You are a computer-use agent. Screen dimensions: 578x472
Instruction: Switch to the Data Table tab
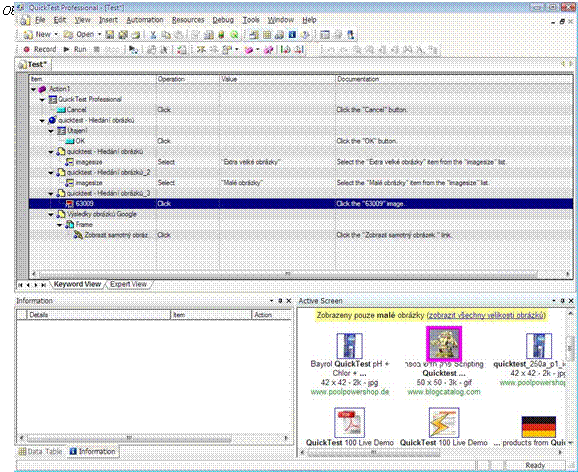click(x=40, y=451)
